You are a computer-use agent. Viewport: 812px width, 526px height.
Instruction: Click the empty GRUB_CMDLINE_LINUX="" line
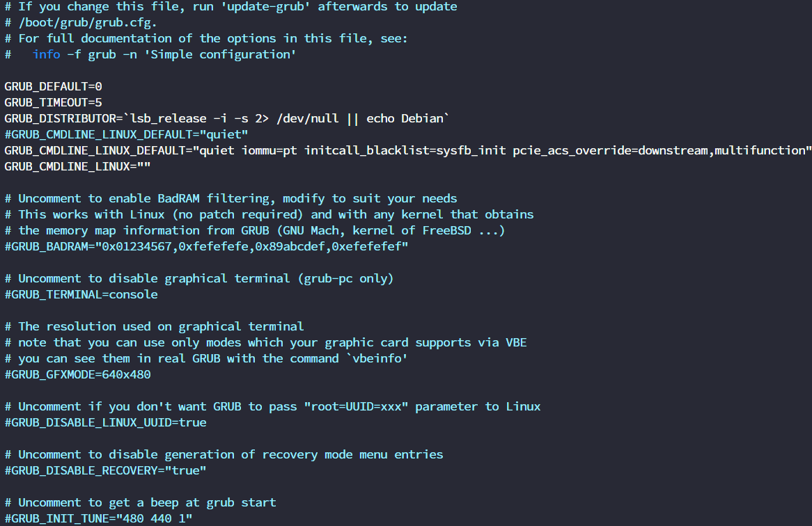[x=77, y=166]
